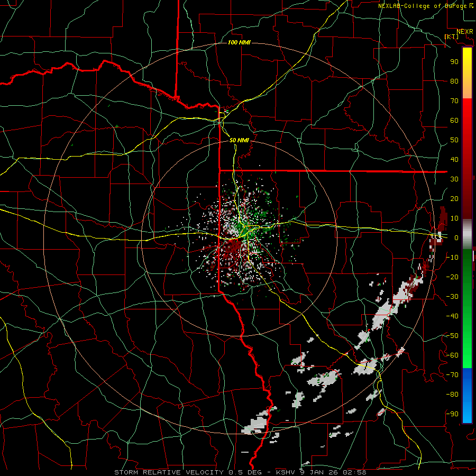The height and width of the screenshot is (476, 476).
Task: Click the 90 value on the velocity scale
Action: pyautogui.click(x=454, y=62)
